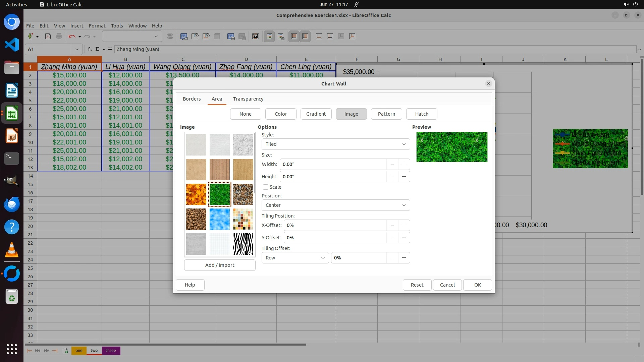Screen dimensions: 644x362
Task: Enable the Scale checkbox
Action: (x=266, y=187)
